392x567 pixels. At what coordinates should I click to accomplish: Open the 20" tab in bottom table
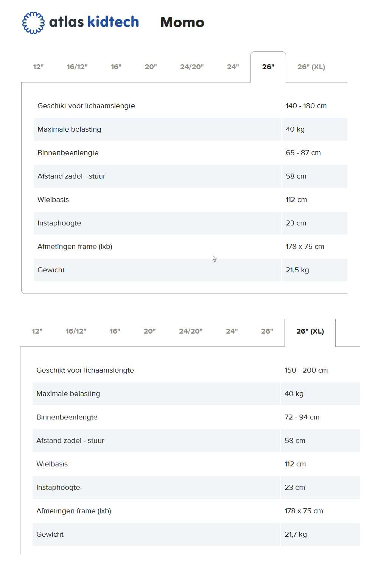150,331
